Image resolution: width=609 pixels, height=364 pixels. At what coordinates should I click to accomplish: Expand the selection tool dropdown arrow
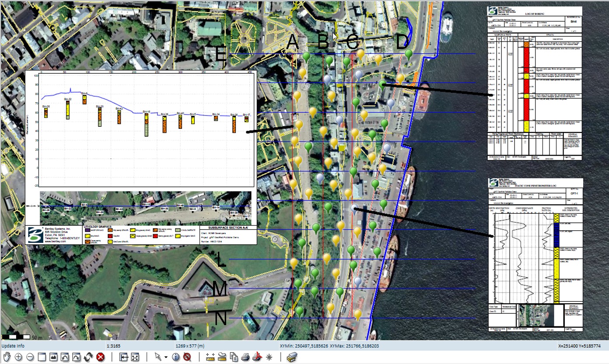click(166, 357)
